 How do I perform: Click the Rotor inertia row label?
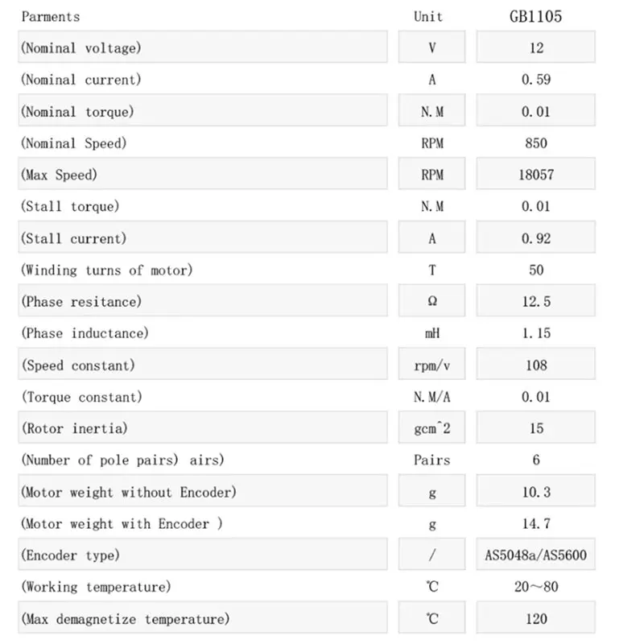click(x=74, y=428)
